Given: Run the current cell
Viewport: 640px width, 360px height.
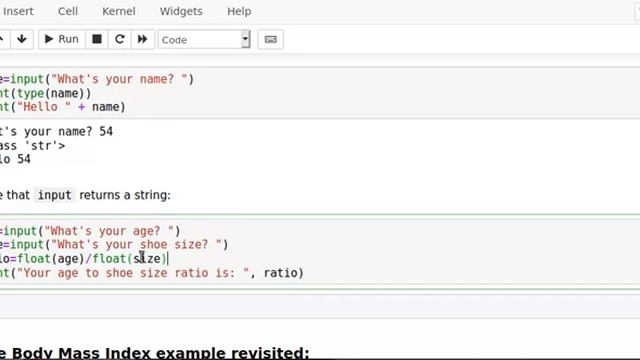Looking at the screenshot, I should pos(62,39).
